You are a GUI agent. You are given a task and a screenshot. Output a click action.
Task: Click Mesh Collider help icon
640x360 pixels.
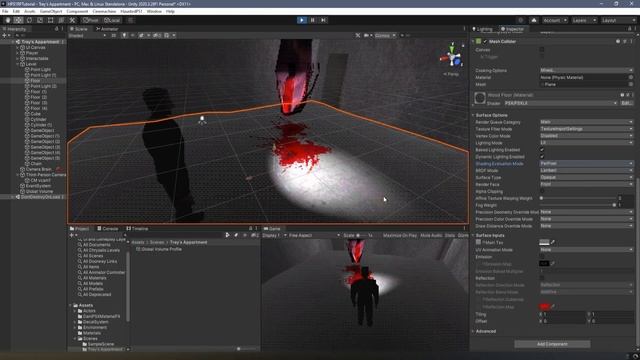pos(618,41)
